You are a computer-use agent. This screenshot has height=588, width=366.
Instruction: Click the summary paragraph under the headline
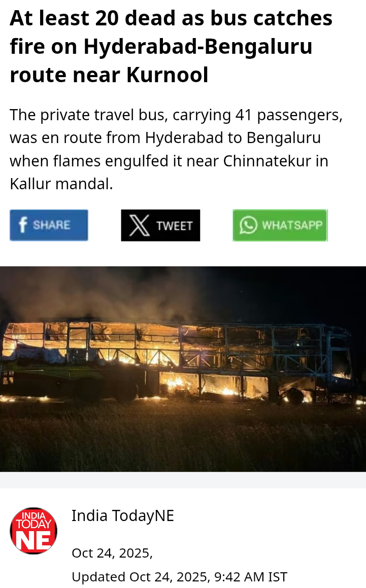coord(177,149)
